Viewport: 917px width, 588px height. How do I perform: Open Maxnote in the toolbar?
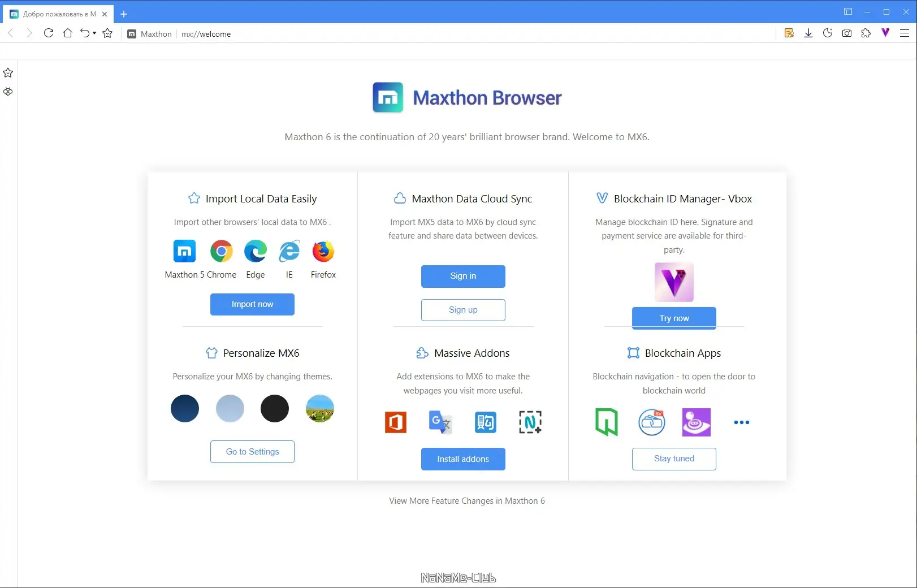[x=789, y=33]
